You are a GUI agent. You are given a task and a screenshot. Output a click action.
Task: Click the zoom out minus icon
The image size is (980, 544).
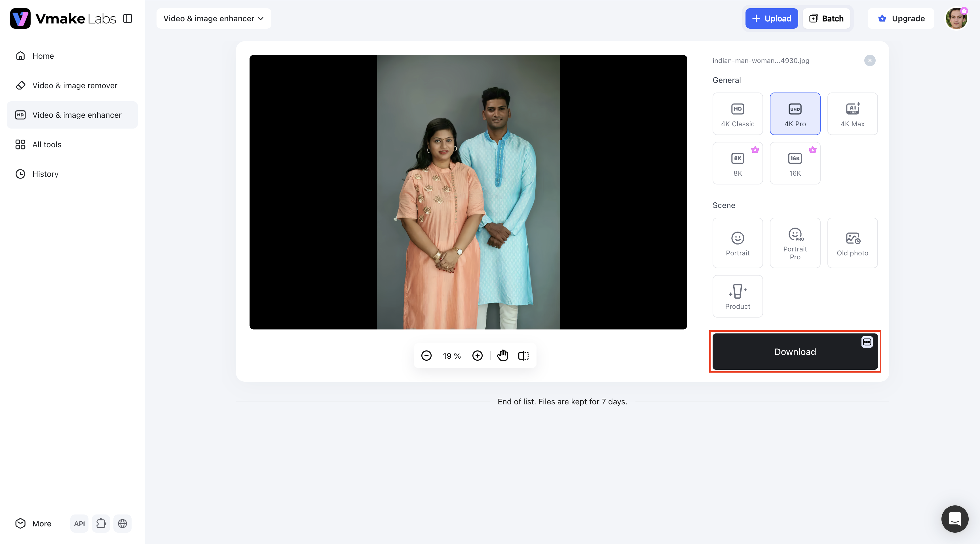(426, 356)
